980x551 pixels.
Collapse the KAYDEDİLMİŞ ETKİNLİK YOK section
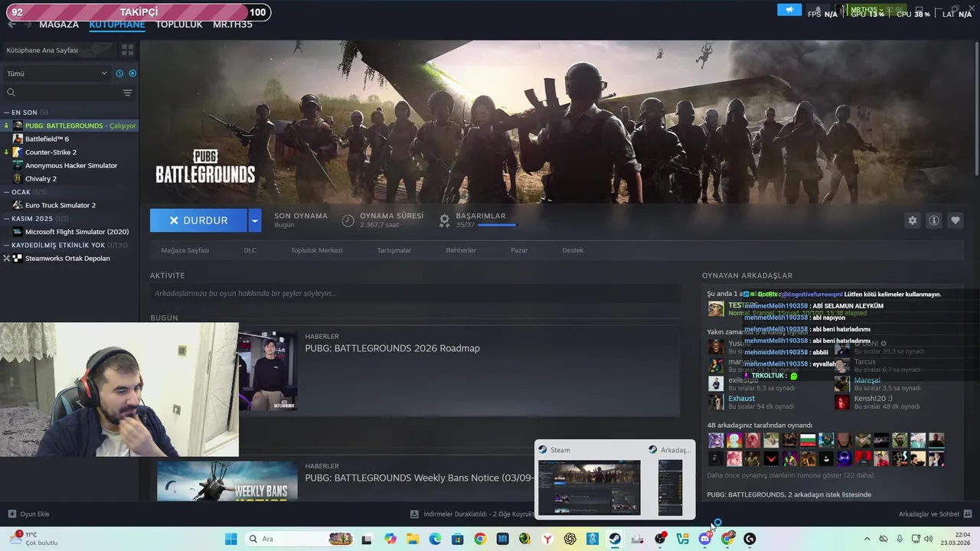click(65, 245)
